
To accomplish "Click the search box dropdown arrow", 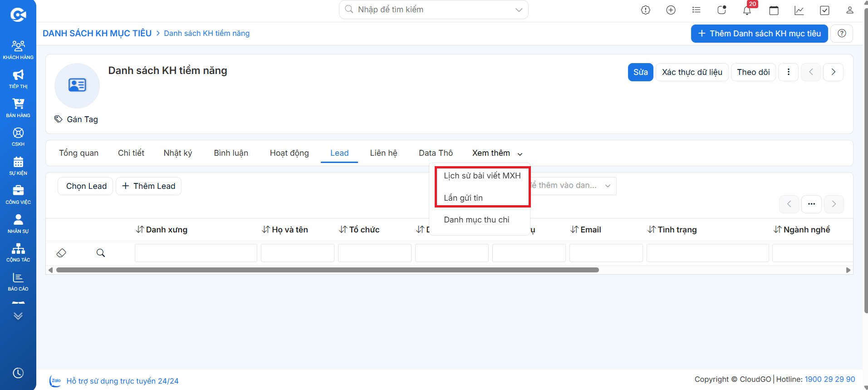I will coord(519,10).
